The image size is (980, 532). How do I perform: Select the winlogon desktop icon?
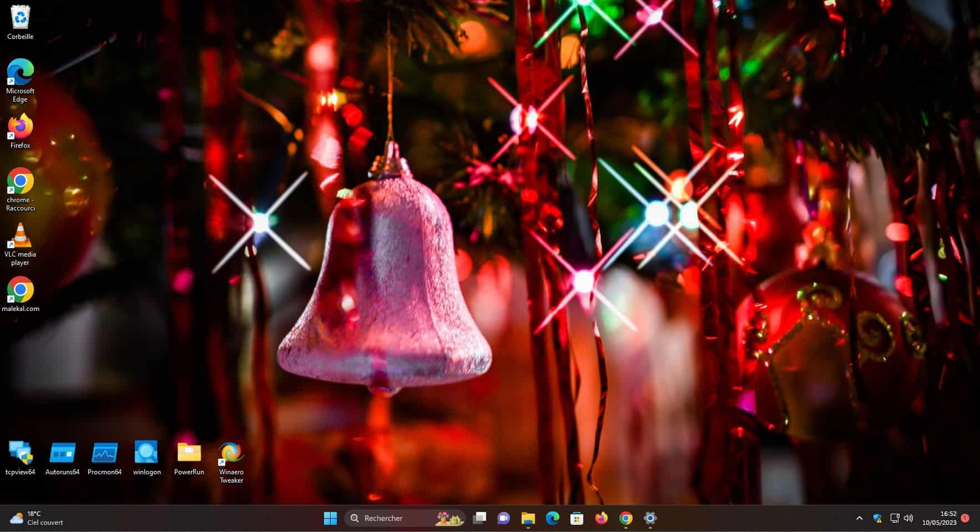coord(147,458)
